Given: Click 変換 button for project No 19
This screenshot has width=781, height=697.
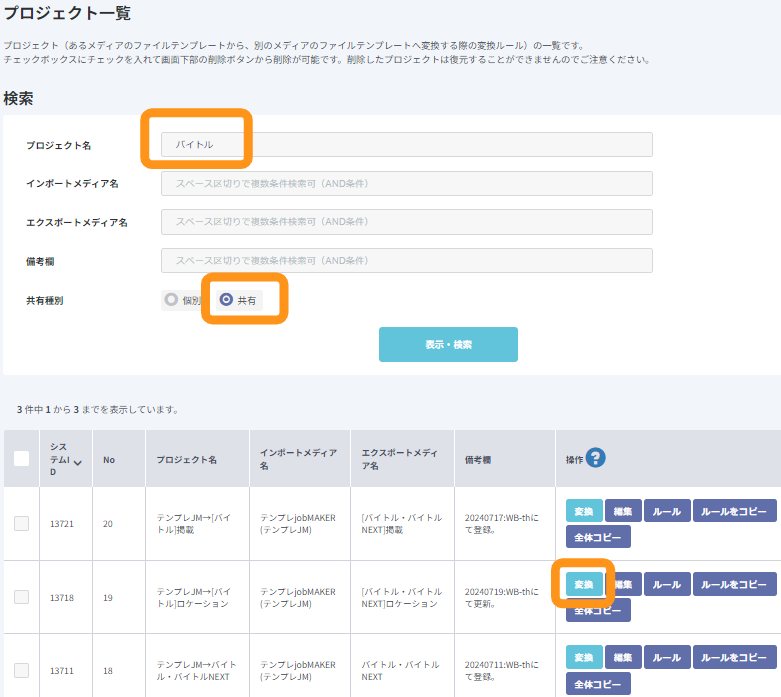Looking at the screenshot, I should tap(584, 584).
